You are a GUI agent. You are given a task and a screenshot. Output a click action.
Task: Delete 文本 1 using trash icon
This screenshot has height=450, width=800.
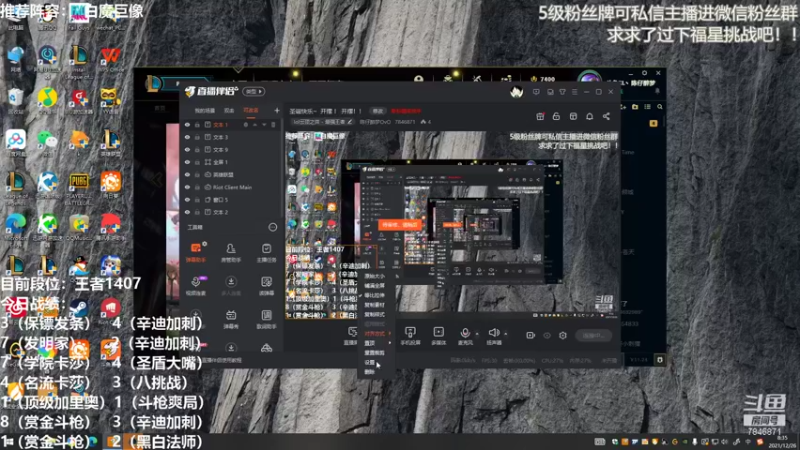273,124
